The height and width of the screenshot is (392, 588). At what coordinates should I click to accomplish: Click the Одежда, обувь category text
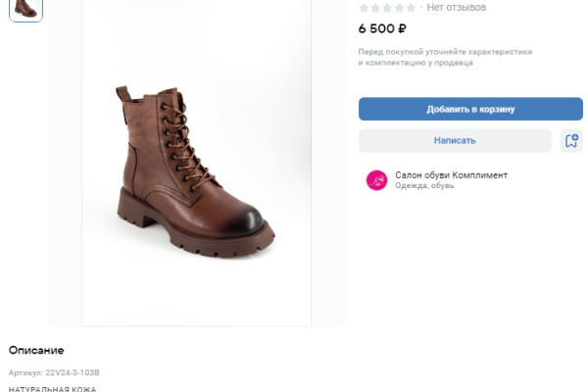pos(424,186)
